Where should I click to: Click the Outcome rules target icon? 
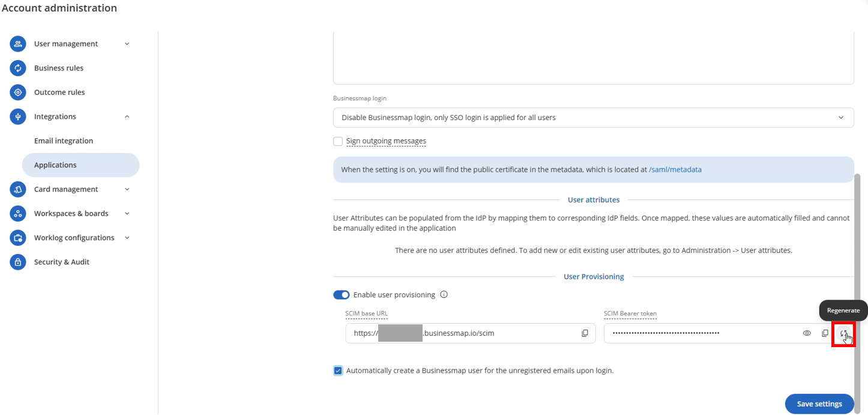(18, 92)
